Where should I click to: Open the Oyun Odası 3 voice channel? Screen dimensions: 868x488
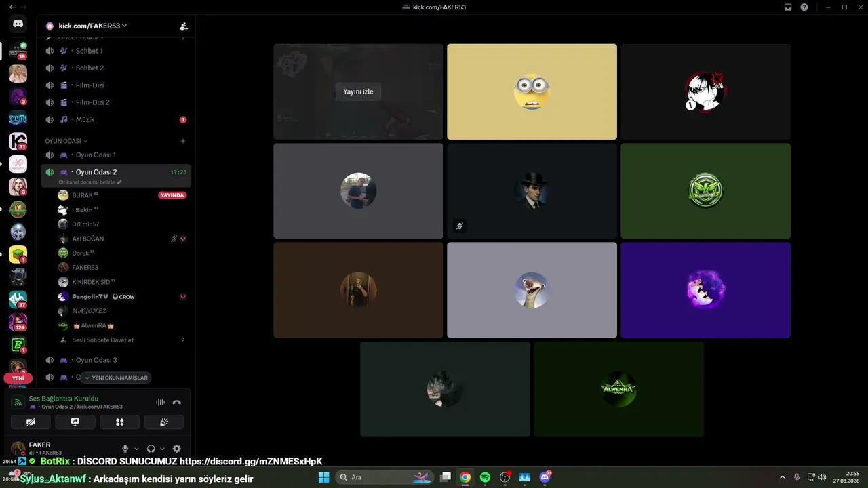tap(115, 360)
